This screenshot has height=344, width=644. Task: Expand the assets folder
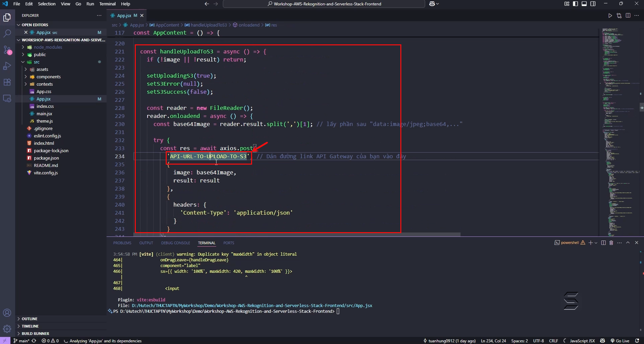(x=26, y=69)
